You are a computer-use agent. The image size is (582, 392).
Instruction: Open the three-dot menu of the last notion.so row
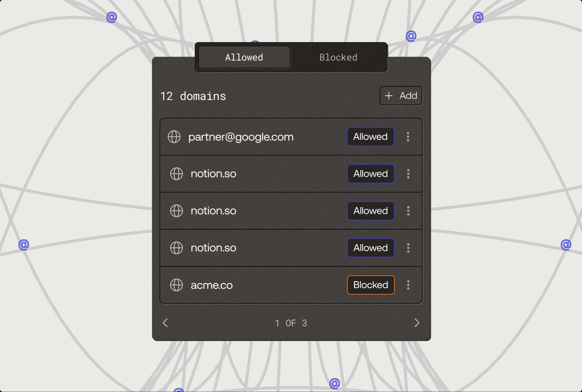pyautogui.click(x=408, y=248)
